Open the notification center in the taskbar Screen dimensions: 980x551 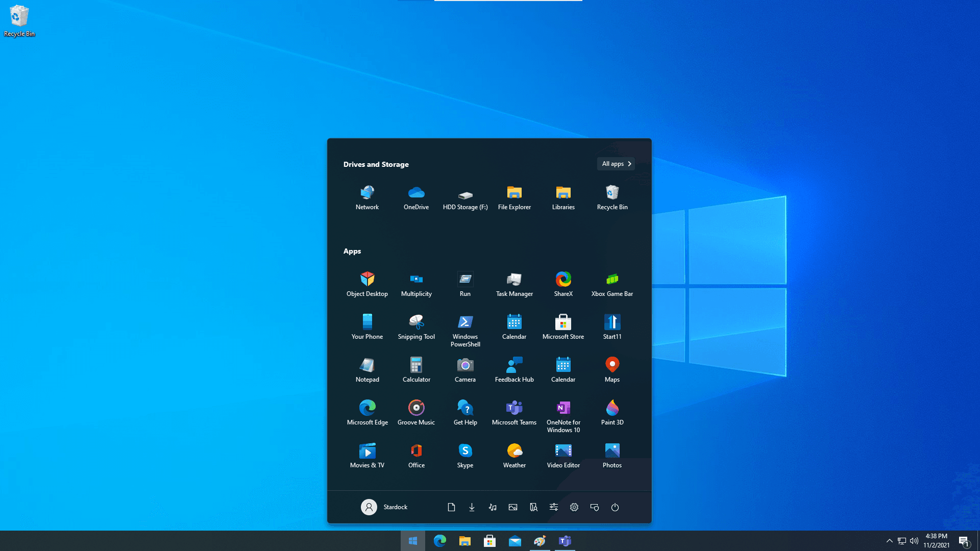pyautogui.click(x=964, y=541)
